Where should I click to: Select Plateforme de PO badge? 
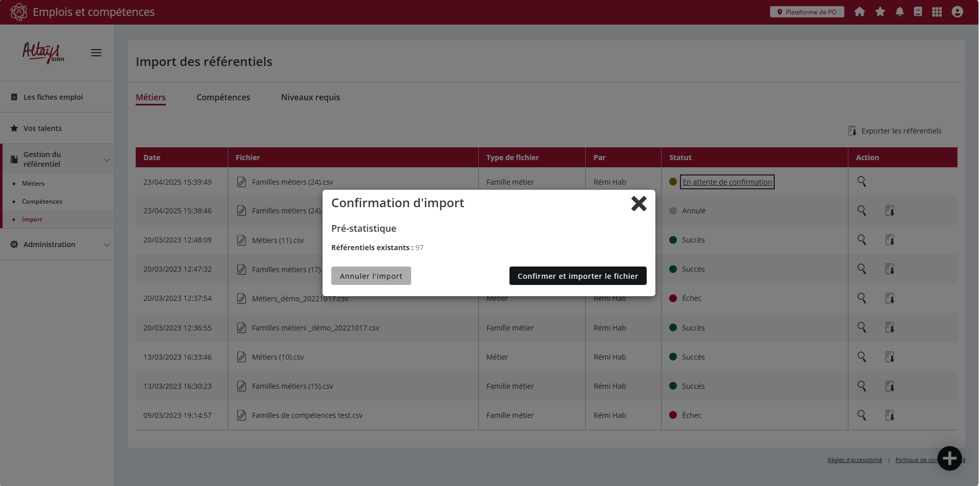pos(806,12)
